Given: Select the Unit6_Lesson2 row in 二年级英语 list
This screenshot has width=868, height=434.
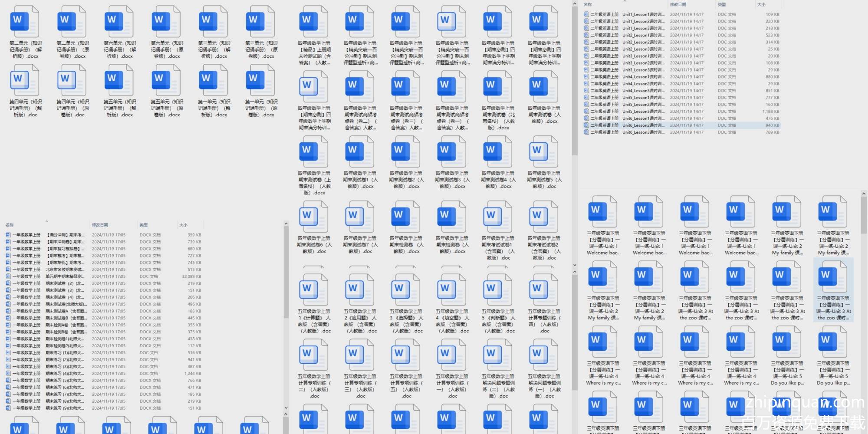Looking at the screenshot, I should [642, 125].
